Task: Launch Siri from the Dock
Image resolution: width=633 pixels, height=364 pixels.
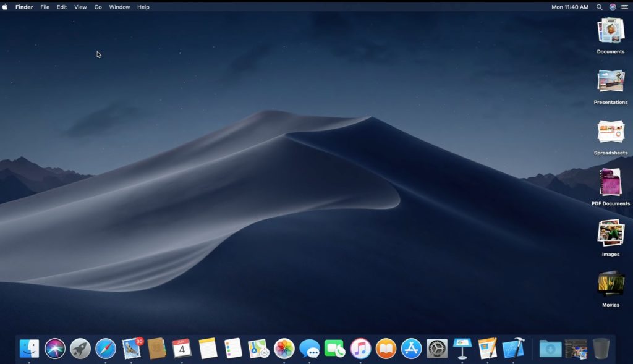Action: coord(55,349)
